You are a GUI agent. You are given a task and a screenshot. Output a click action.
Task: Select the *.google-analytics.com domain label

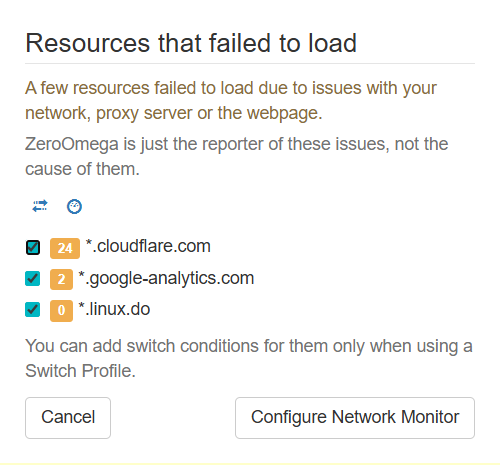166,278
